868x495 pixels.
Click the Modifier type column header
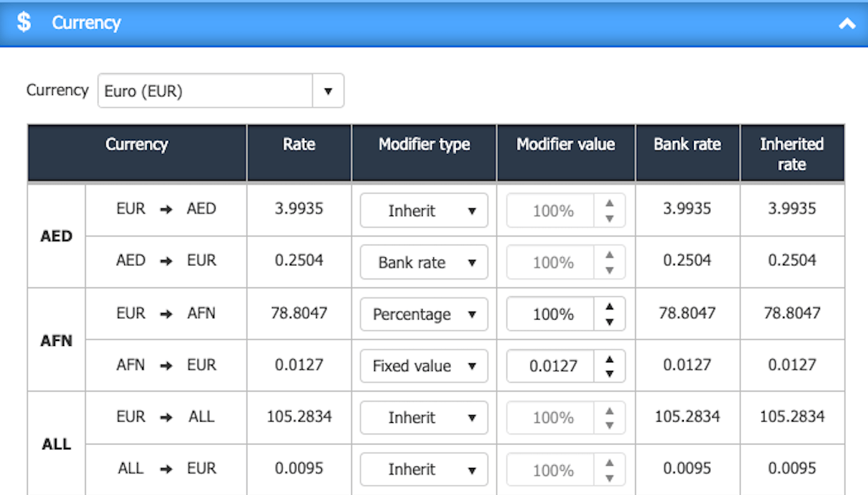point(424,153)
